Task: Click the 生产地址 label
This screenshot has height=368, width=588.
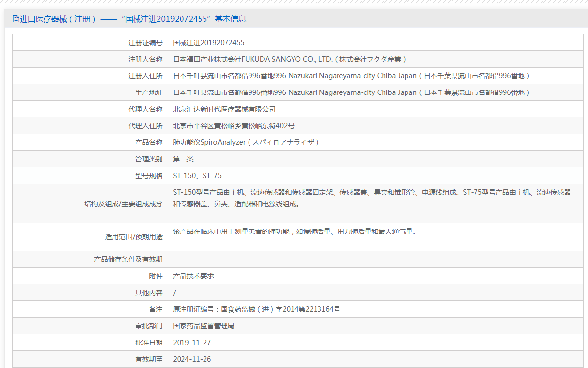Action: click(149, 92)
